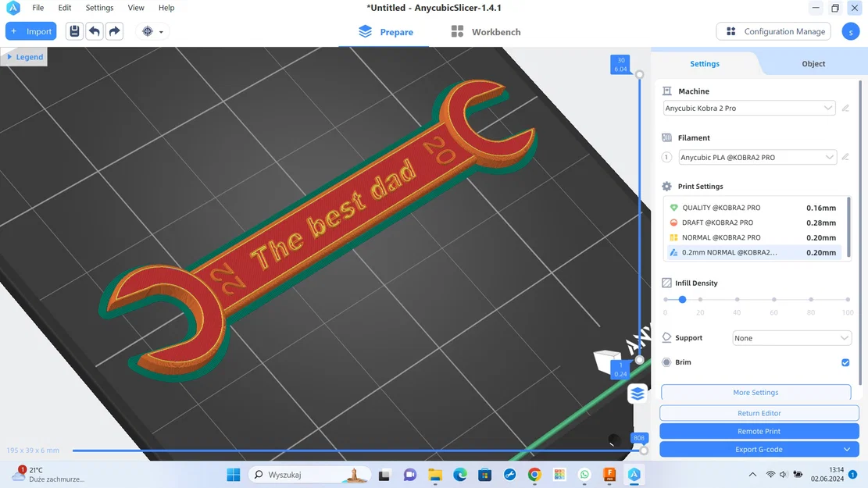The height and width of the screenshot is (488, 868).
Task: Open the View menu
Action: pos(136,8)
